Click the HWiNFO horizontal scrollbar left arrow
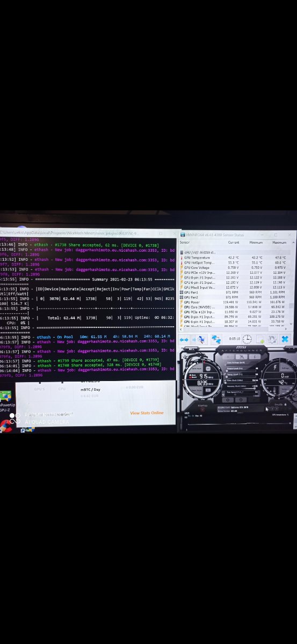Image resolution: width=297 pixels, height=644 pixels. click(x=180, y=328)
